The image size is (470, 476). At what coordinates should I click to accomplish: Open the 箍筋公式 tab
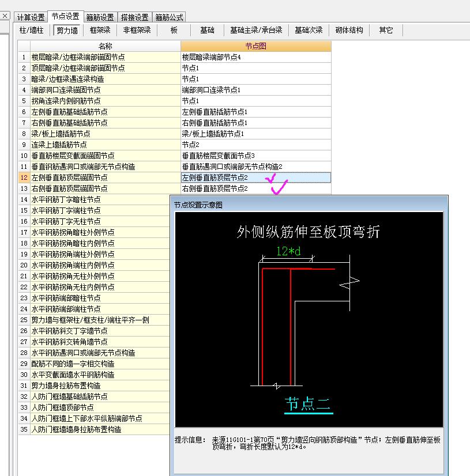169,17
